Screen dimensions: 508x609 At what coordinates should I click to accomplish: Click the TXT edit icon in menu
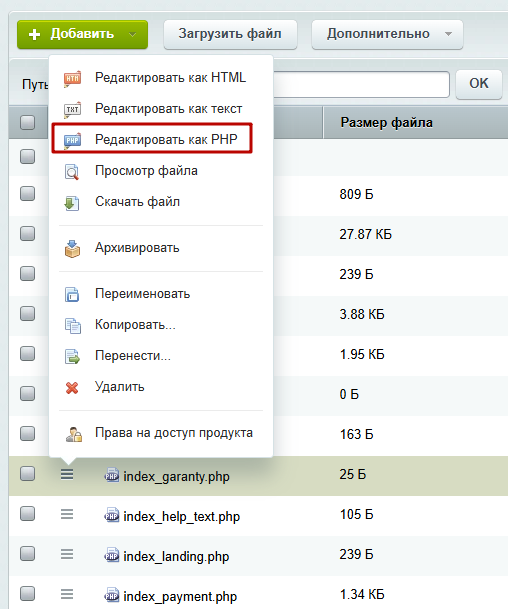[72, 110]
